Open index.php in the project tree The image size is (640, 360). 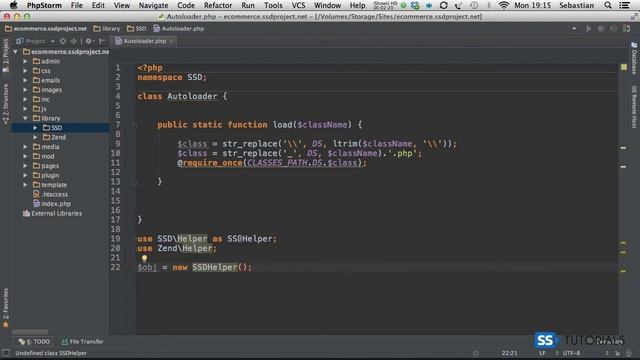(x=52, y=204)
